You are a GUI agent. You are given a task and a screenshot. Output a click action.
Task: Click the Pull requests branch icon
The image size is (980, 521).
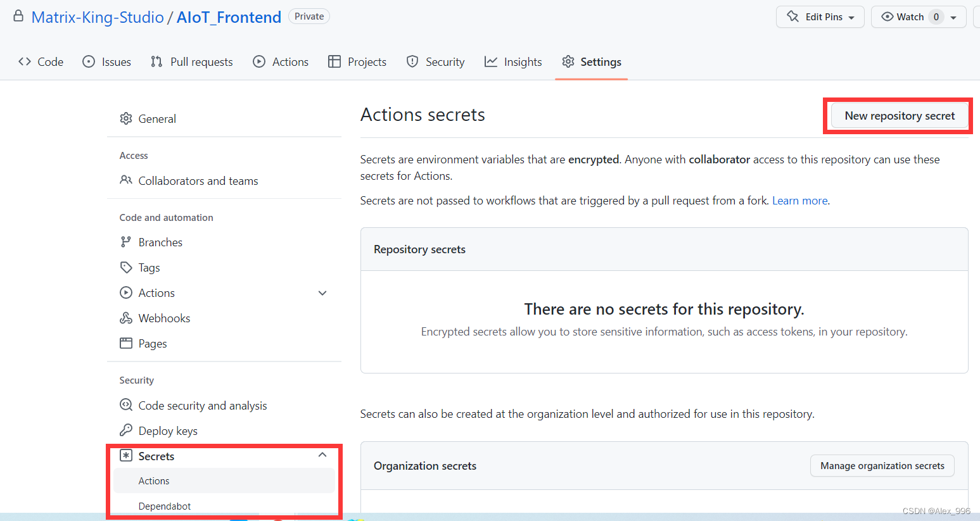coord(156,61)
